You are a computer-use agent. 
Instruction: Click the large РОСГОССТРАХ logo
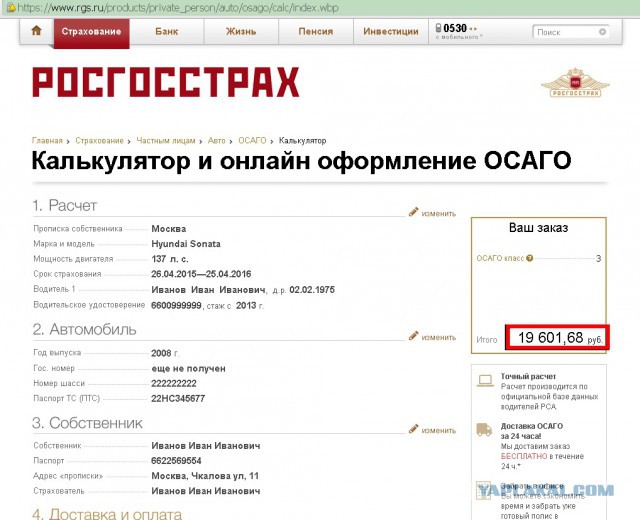(x=166, y=82)
